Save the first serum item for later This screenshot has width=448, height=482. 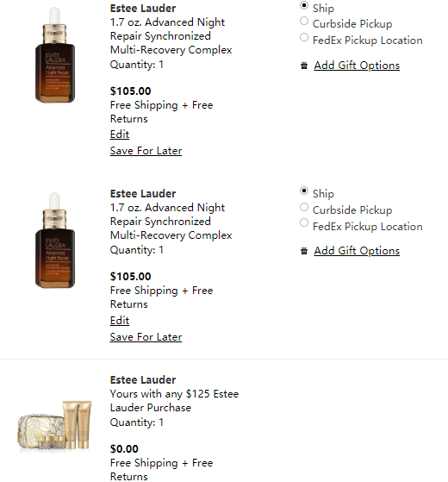coord(146,151)
